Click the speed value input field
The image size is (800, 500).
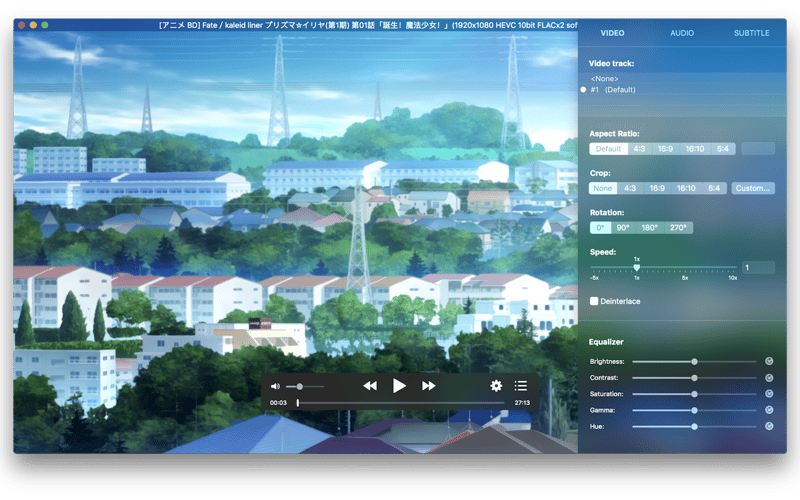758,267
